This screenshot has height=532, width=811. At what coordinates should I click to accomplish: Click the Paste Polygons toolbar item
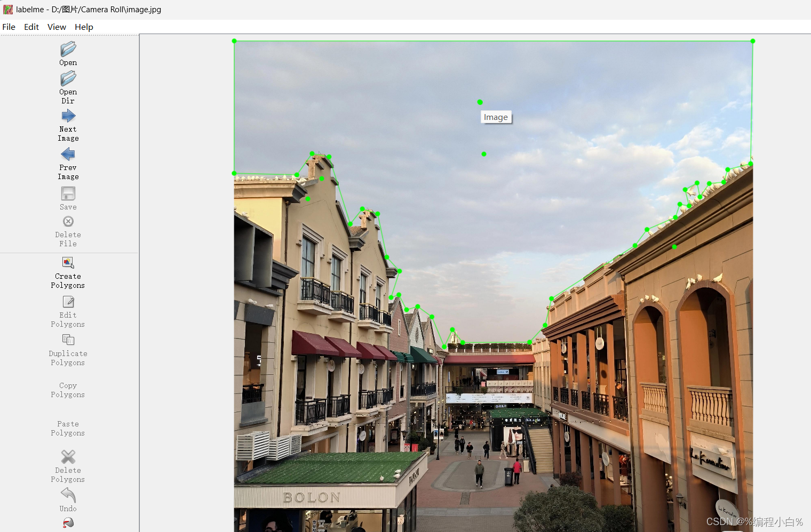[68, 428]
